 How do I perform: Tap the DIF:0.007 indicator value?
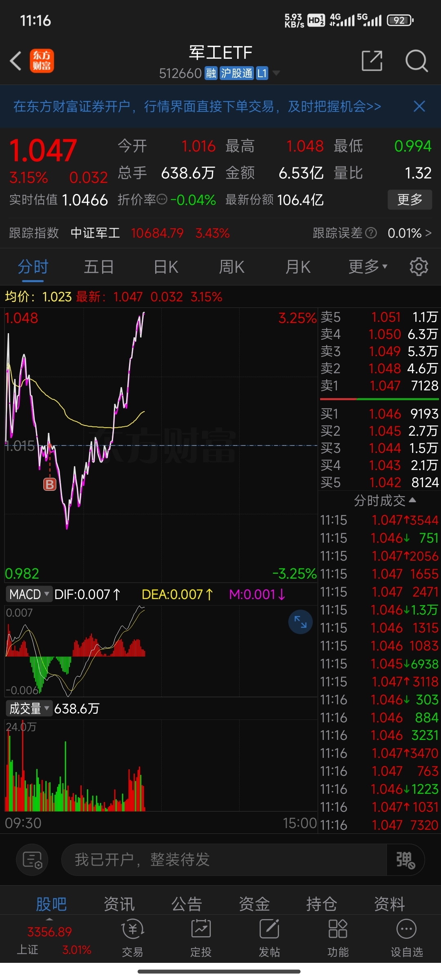coord(87,594)
